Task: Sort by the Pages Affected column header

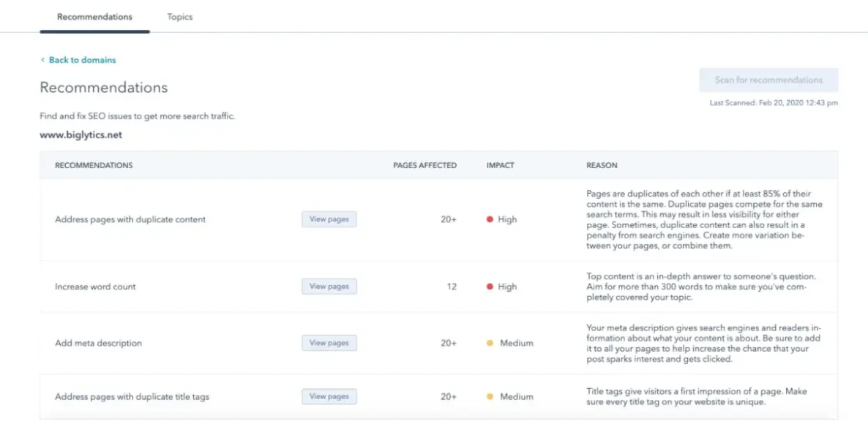Action: click(x=424, y=165)
